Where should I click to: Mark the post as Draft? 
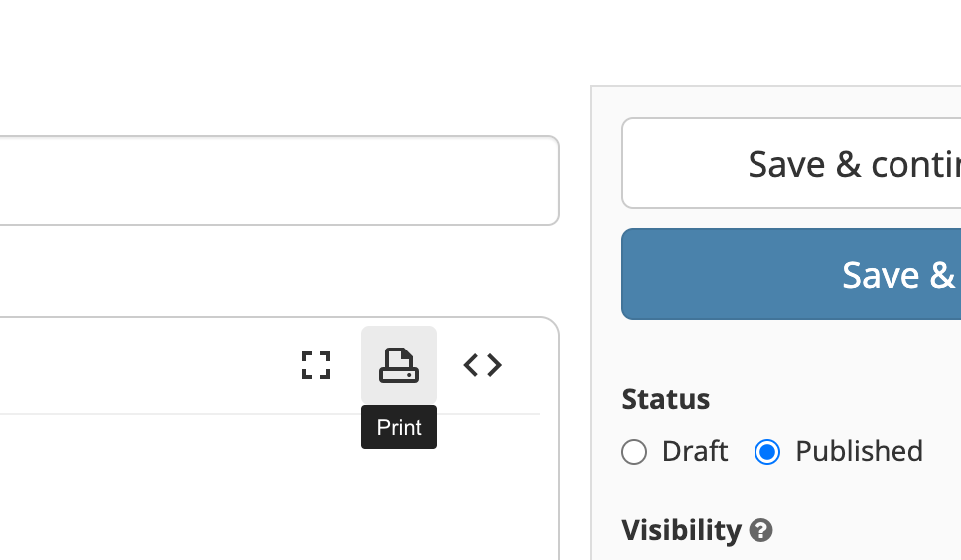point(634,452)
